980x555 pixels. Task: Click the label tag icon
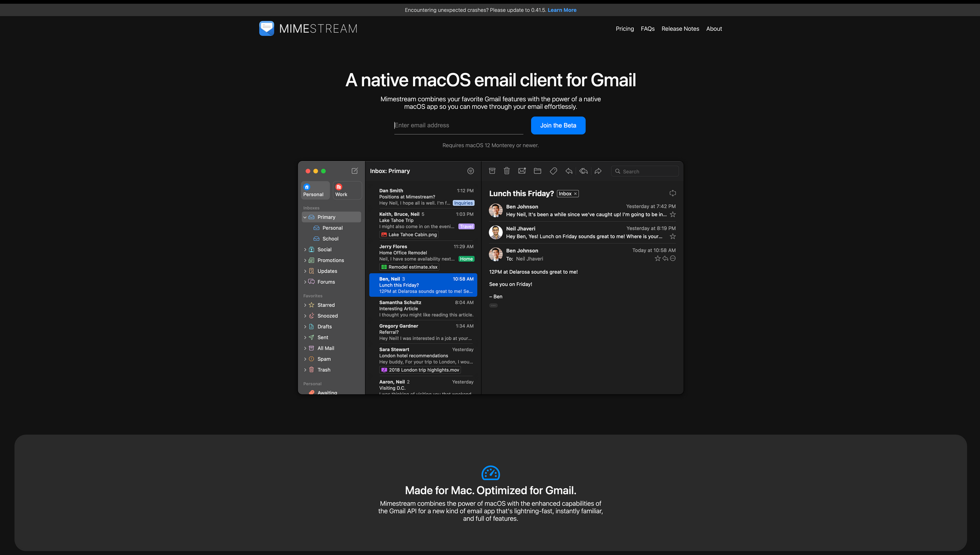tap(553, 171)
